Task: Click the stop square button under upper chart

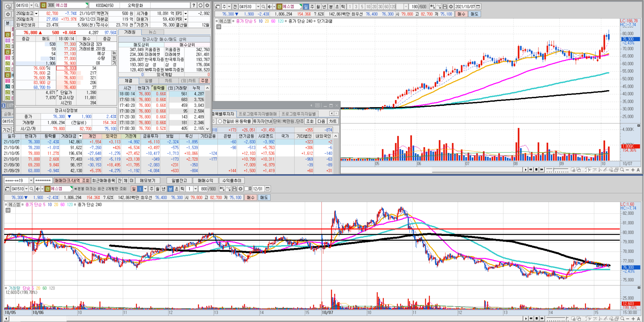Action: [536, 170]
